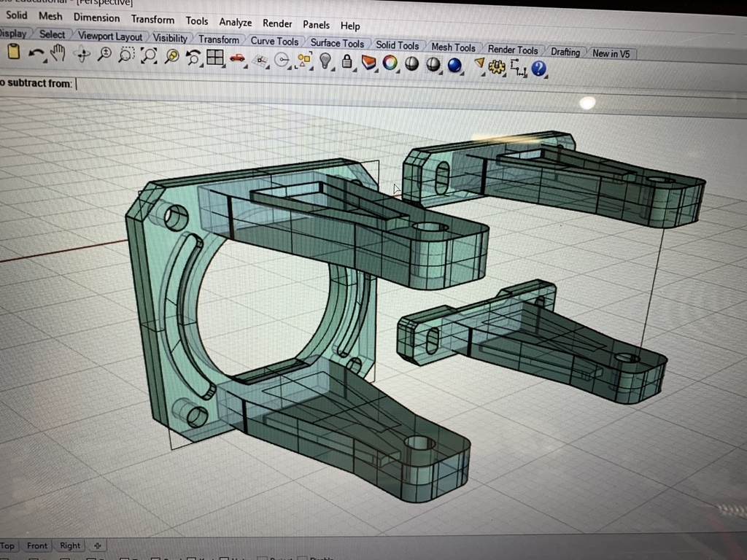The width and height of the screenshot is (747, 560).
Task: Switch to the Front viewport tab
Action: click(x=36, y=545)
